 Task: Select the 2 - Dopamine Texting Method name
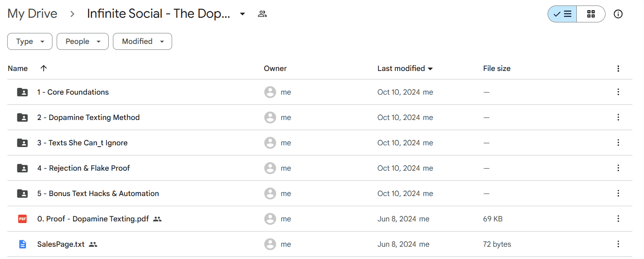(x=88, y=117)
